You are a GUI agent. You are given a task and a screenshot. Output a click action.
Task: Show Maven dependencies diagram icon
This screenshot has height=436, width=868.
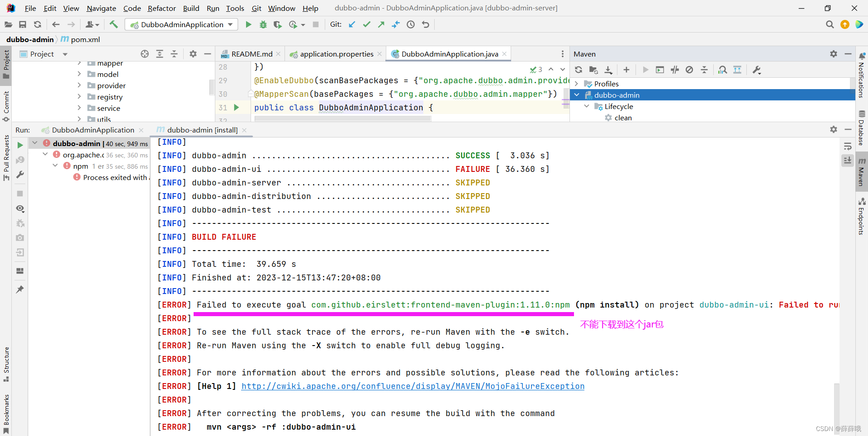point(723,70)
